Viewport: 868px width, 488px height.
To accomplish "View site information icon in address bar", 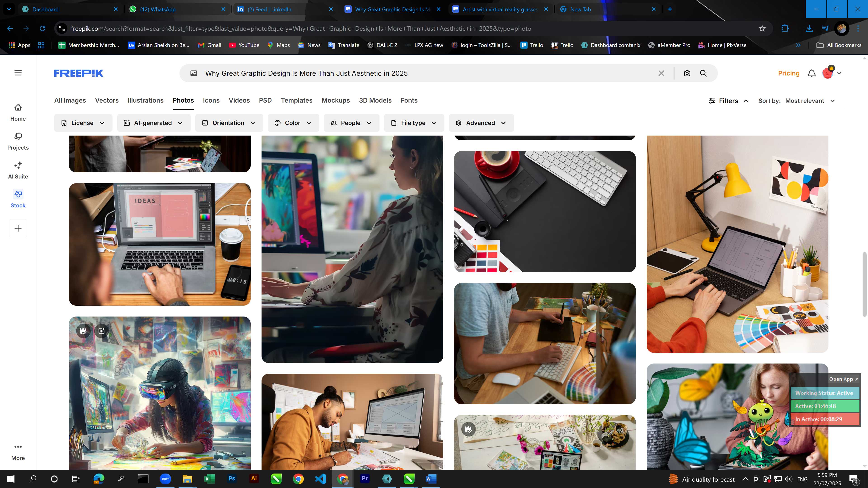I will 62,29.
